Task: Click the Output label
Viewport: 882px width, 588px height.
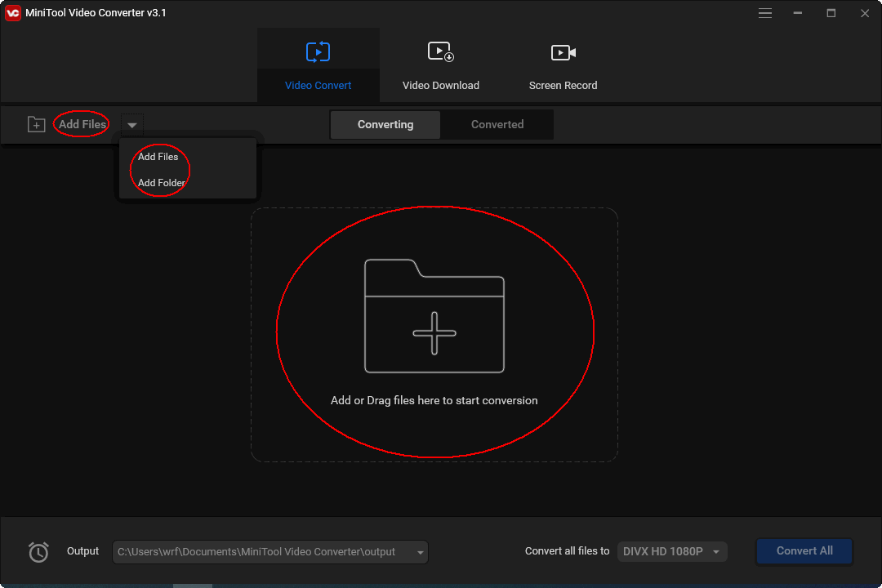Action: coord(82,551)
